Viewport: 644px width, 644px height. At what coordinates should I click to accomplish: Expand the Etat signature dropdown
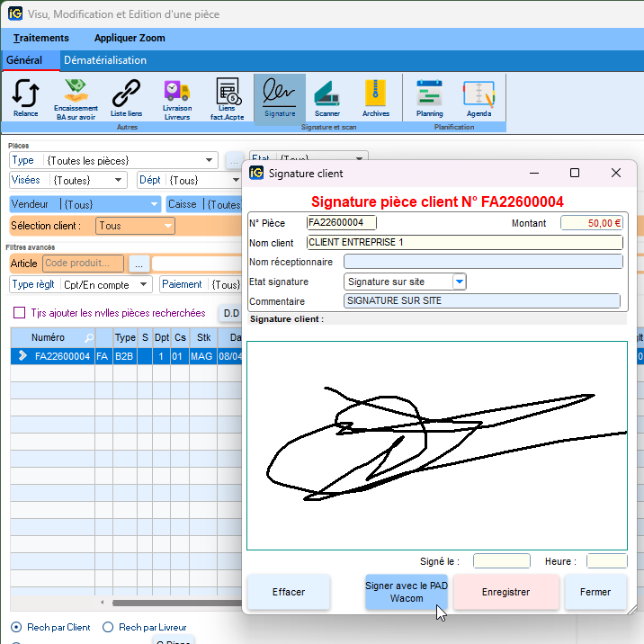pyautogui.click(x=459, y=282)
